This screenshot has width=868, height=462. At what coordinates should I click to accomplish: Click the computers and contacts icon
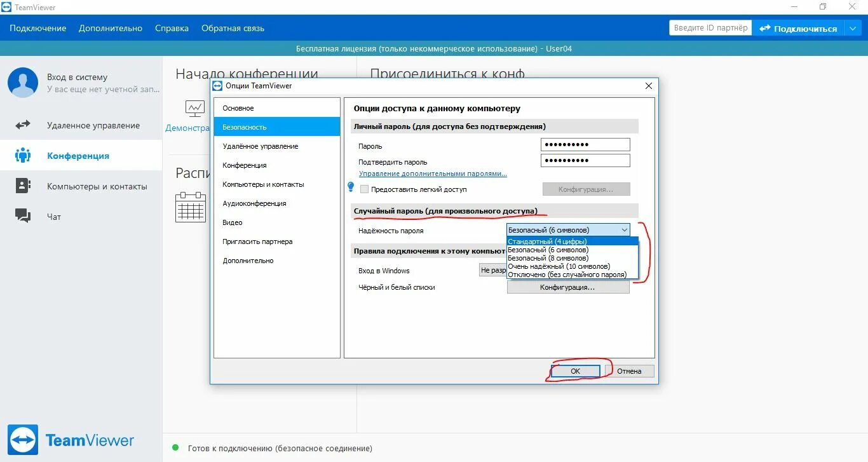(23, 186)
